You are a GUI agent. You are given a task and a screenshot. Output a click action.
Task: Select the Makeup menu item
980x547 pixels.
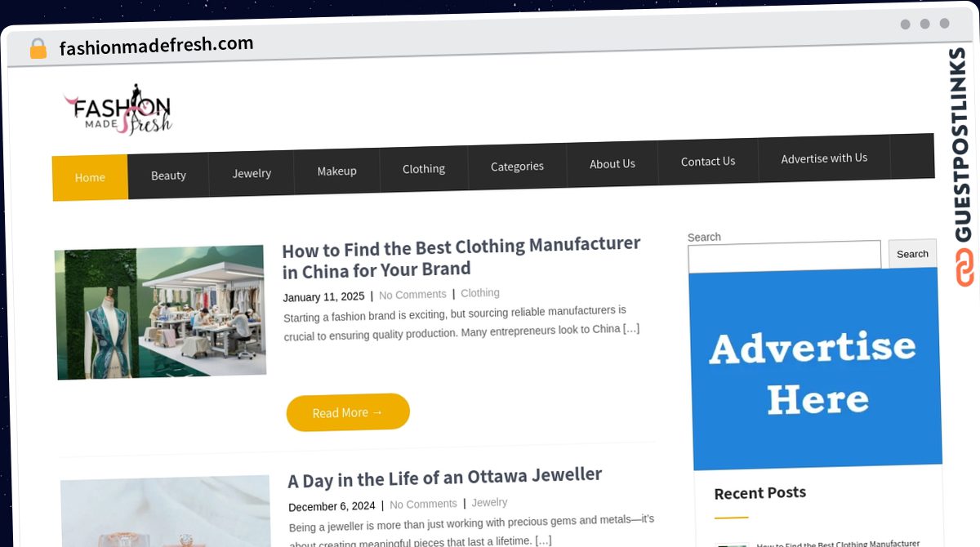point(337,171)
